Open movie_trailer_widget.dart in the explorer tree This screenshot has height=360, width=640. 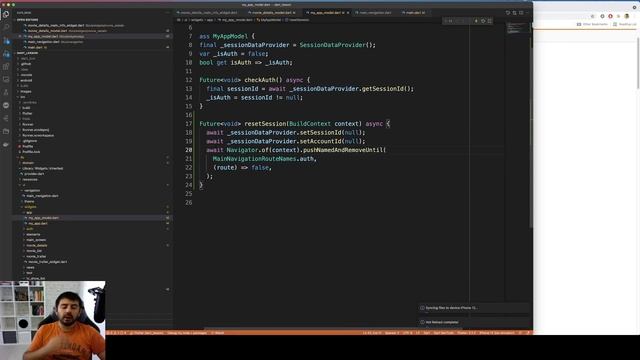(x=47, y=262)
